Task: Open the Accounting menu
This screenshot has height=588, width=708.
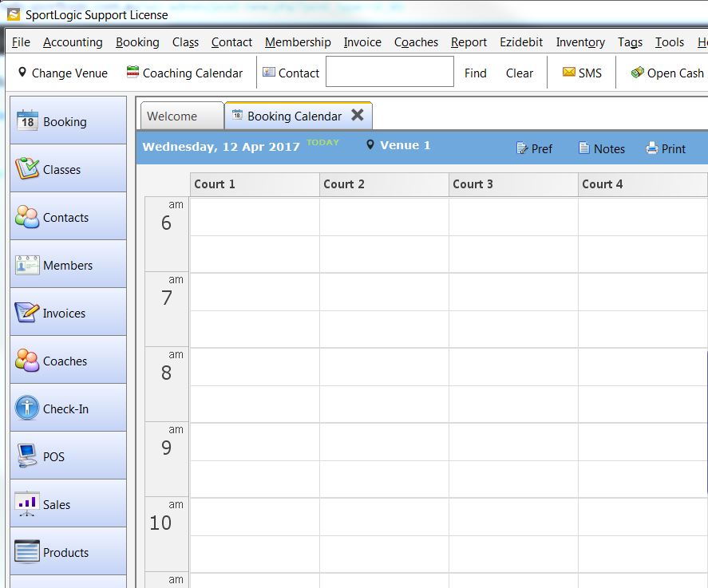Action: [73, 42]
